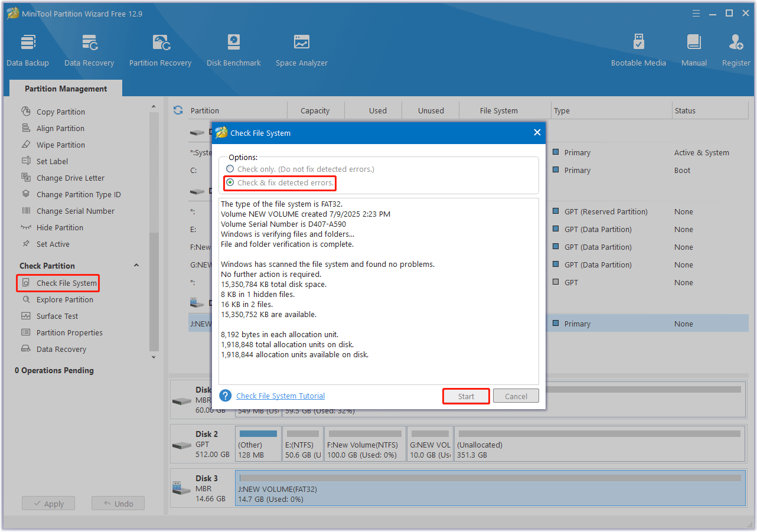Select Change Partition Type ID
The height and width of the screenshot is (532, 757).
click(79, 194)
